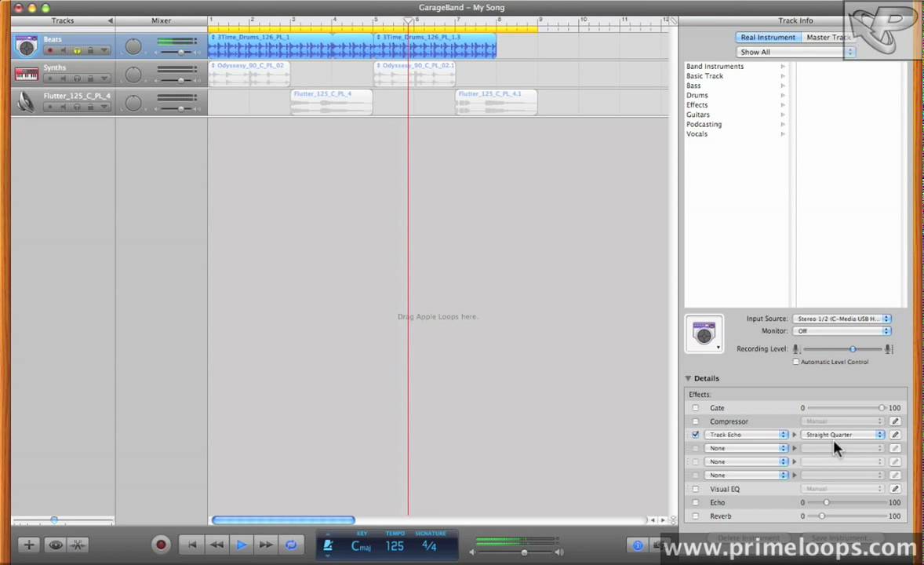Enable recording on the Flutter_125_C_PL_4 track
This screenshot has height=565, width=924.
(50, 107)
